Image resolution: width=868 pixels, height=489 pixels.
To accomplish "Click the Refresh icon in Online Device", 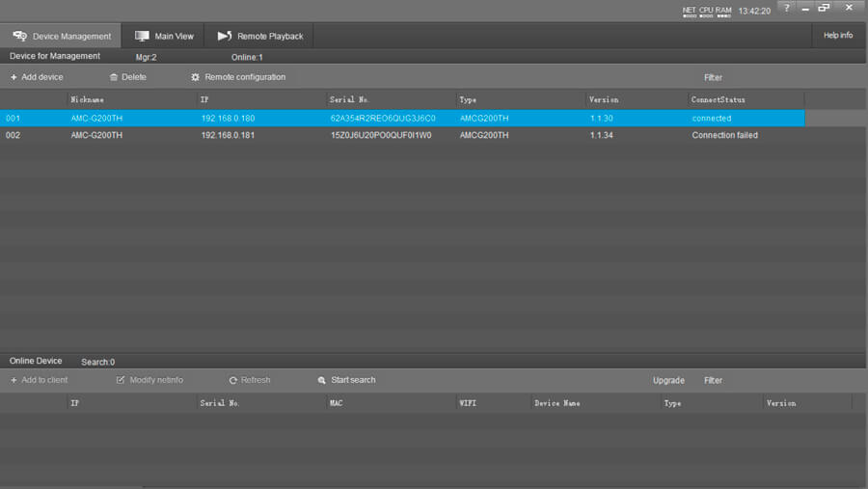I will pos(233,380).
